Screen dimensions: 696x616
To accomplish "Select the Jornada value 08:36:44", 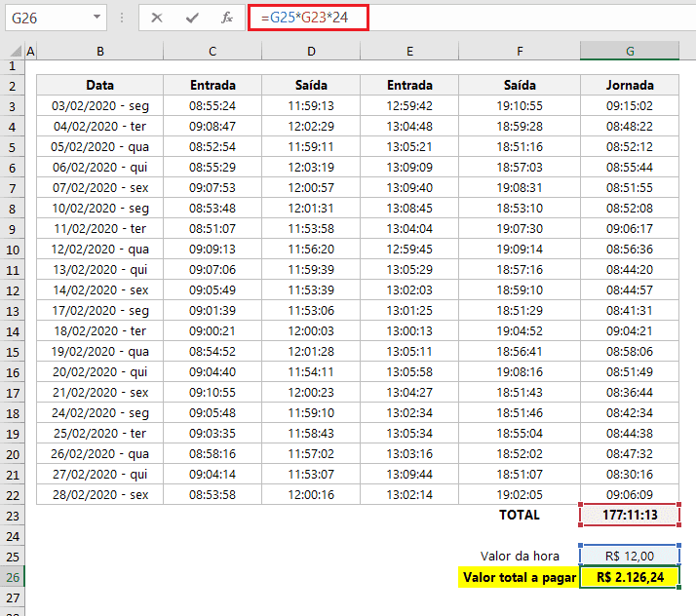I will (x=630, y=393).
